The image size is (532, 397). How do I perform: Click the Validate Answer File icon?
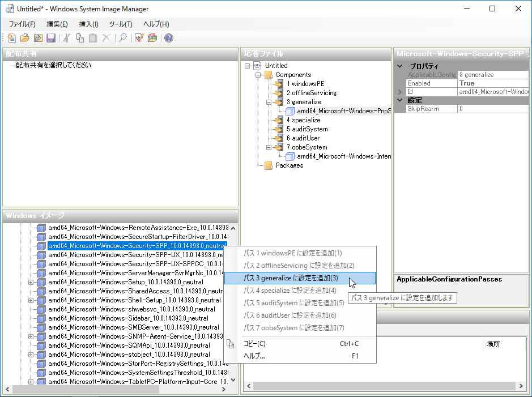[x=139, y=38]
